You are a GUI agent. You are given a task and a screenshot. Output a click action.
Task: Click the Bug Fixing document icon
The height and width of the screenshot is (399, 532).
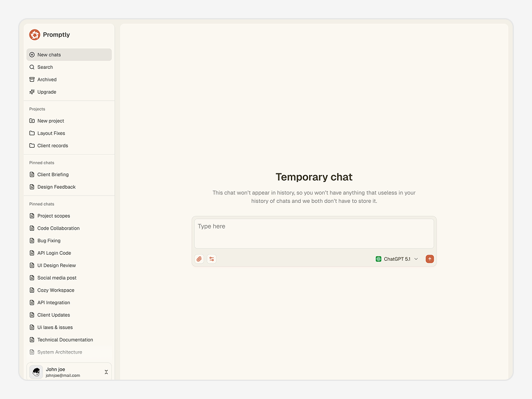[x=32, y=240]
